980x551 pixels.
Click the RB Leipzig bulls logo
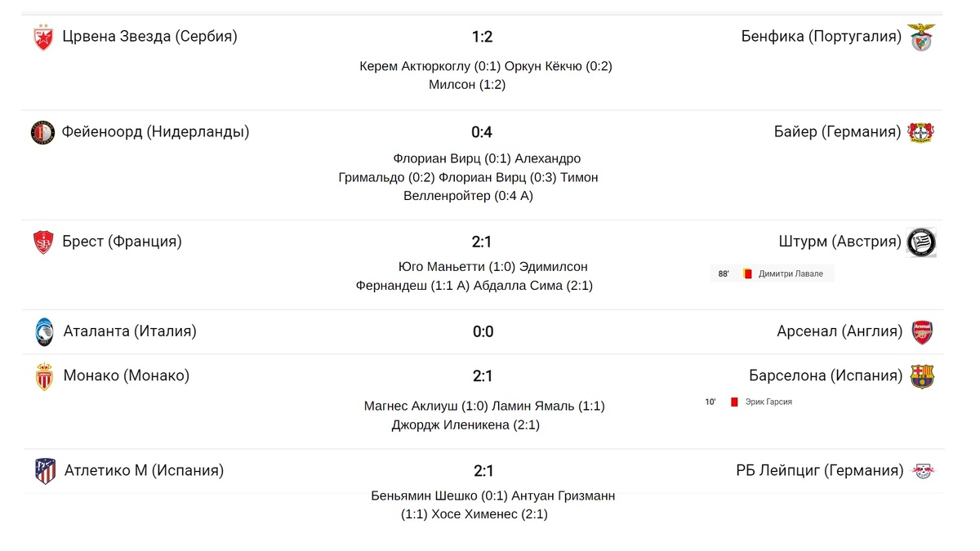click(924, 471)
